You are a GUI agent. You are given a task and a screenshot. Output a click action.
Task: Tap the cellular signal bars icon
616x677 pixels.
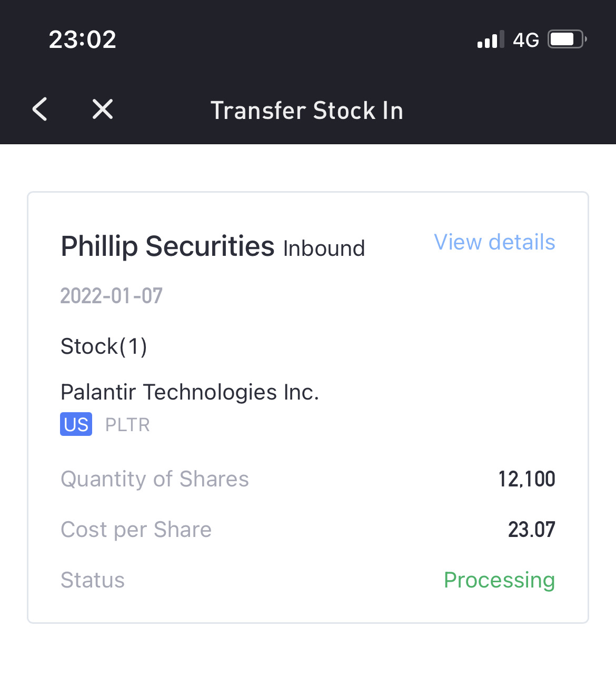pyautogui.click(x=490, y=39)
